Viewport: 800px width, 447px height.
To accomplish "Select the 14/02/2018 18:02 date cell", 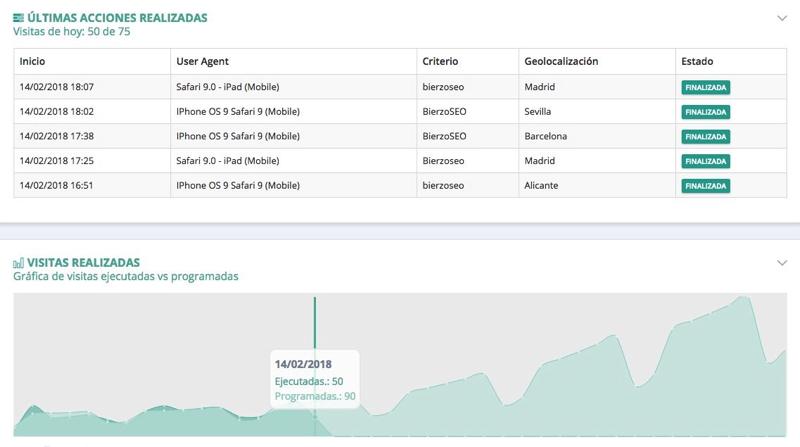I will [56, 111].
